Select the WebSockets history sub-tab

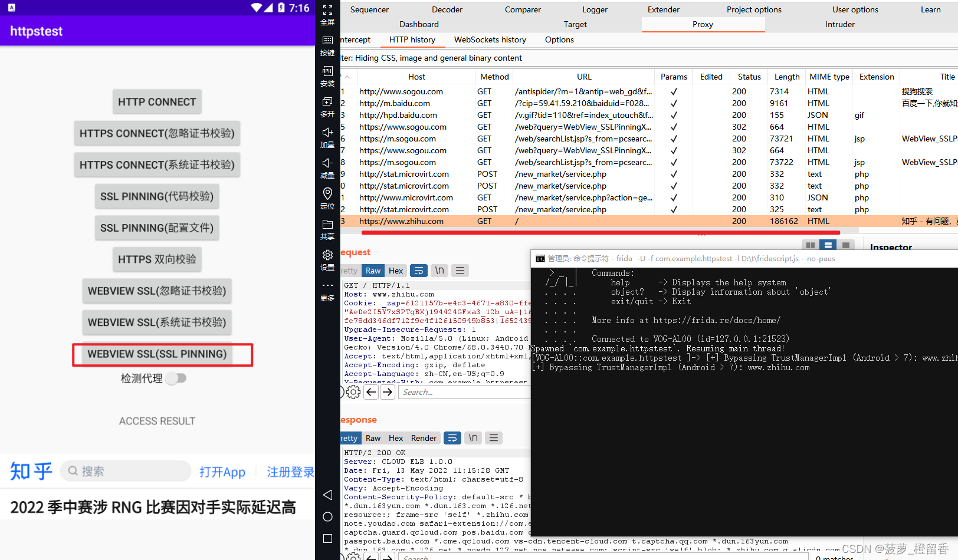click(x=490, y=39)
